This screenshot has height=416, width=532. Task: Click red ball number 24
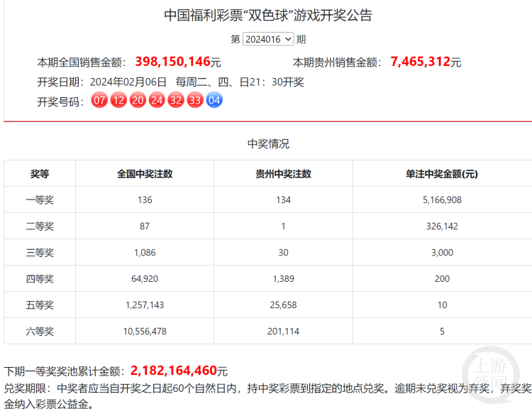coord(157,100)
